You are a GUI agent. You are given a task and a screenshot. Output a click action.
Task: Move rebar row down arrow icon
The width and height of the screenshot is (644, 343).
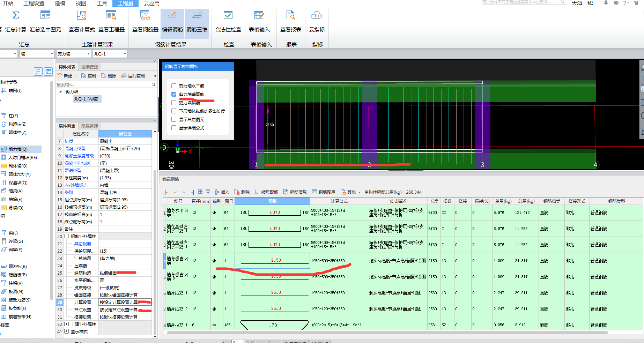(208, 192)
